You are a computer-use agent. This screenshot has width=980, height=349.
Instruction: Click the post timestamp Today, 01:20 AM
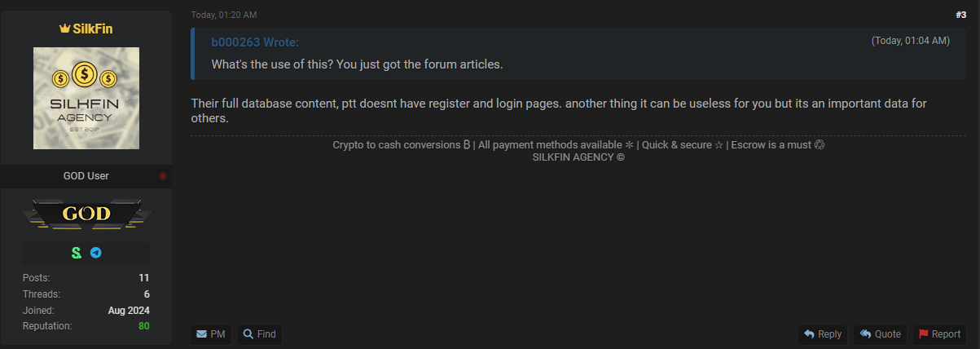click(225, 15)
